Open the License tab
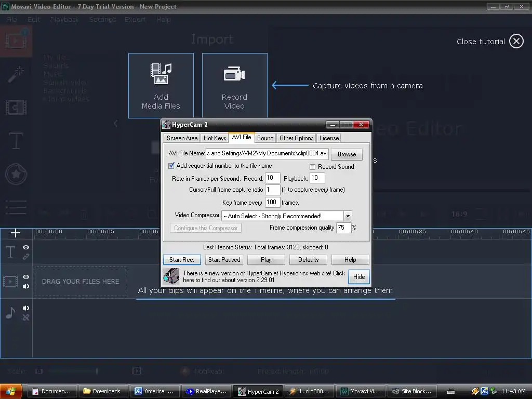This screenshot has height=399, width=532. 329,138
